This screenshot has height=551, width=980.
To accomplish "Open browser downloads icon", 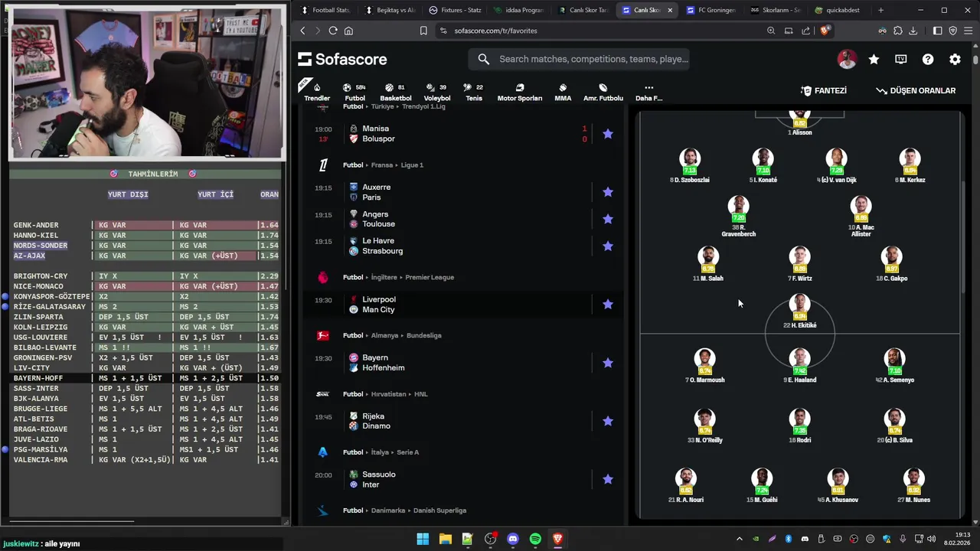I will (x=913, y=31).
